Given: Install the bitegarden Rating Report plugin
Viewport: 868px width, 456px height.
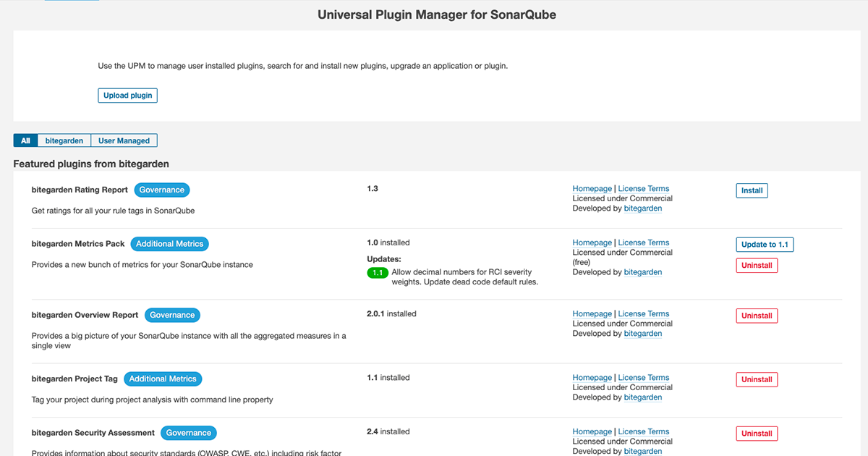Looking at the screenshot, I should (x=752, y=190).
